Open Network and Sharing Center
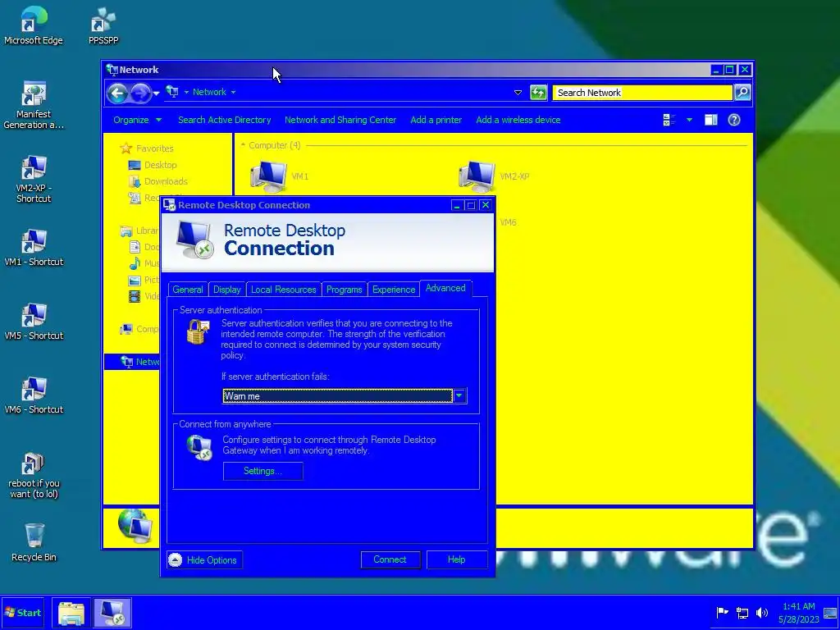The width and height of the screenshot is (840, 630). tap(340, 120)
